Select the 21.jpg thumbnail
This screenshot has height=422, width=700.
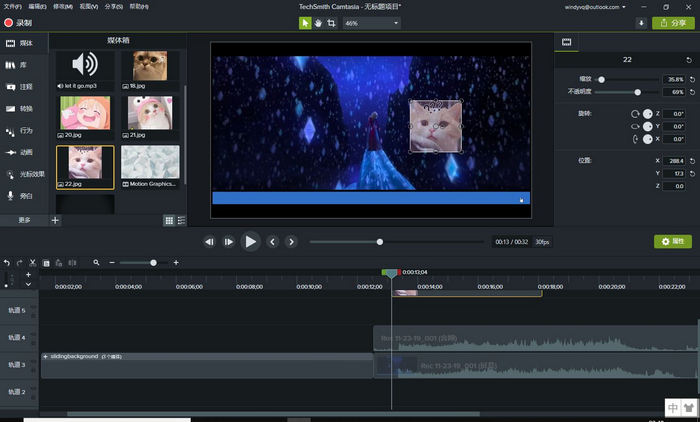click(x=150, y=117)
